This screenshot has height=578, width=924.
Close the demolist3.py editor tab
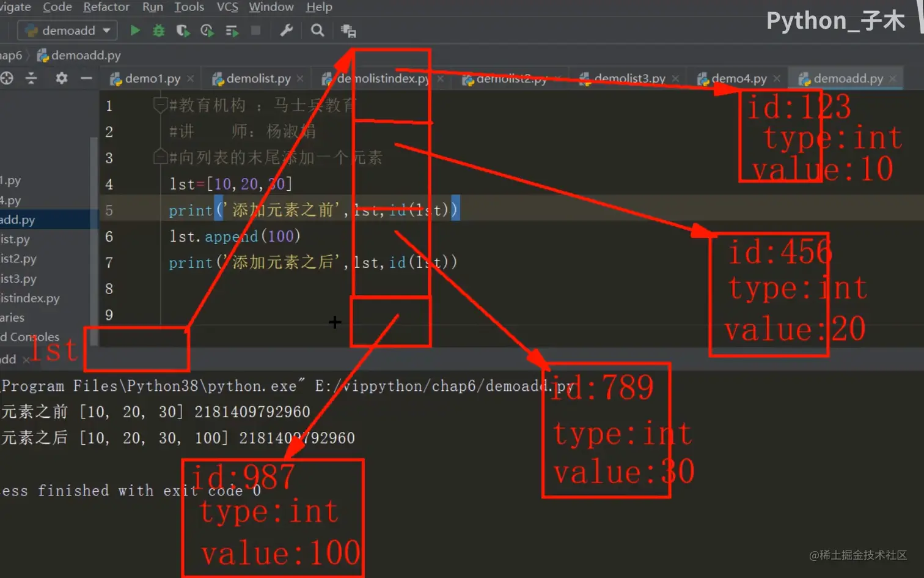point(675,78)
